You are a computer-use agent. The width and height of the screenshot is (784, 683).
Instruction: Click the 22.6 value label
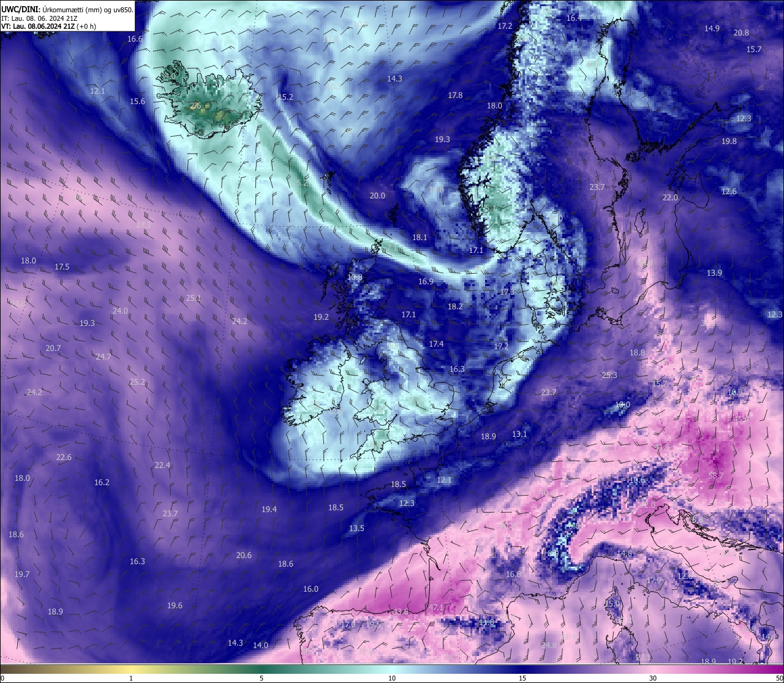64,457
